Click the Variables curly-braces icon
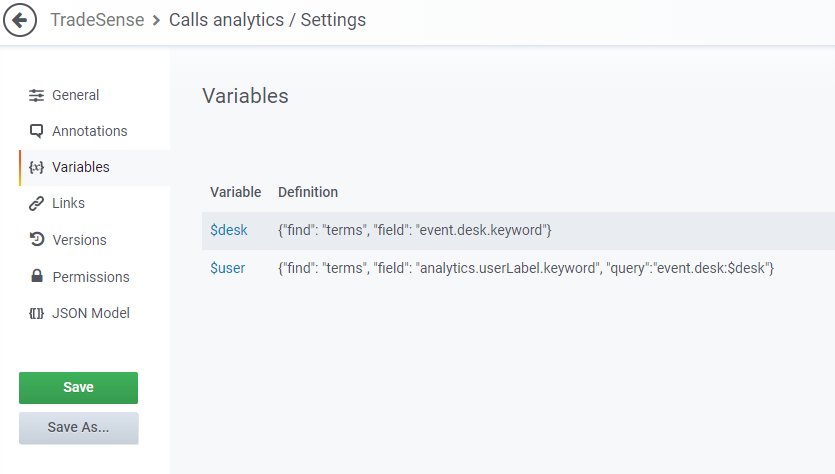The height and width of the screenshot is (474, 835). (x=37, y=167)
